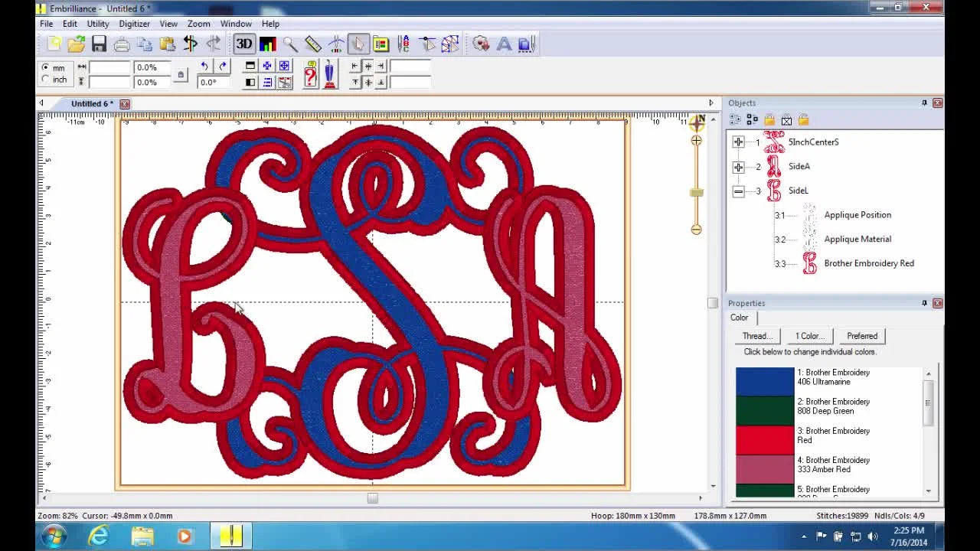Open the Utility menu
Viewport: 980px width, 551px height.
[97, 24]
